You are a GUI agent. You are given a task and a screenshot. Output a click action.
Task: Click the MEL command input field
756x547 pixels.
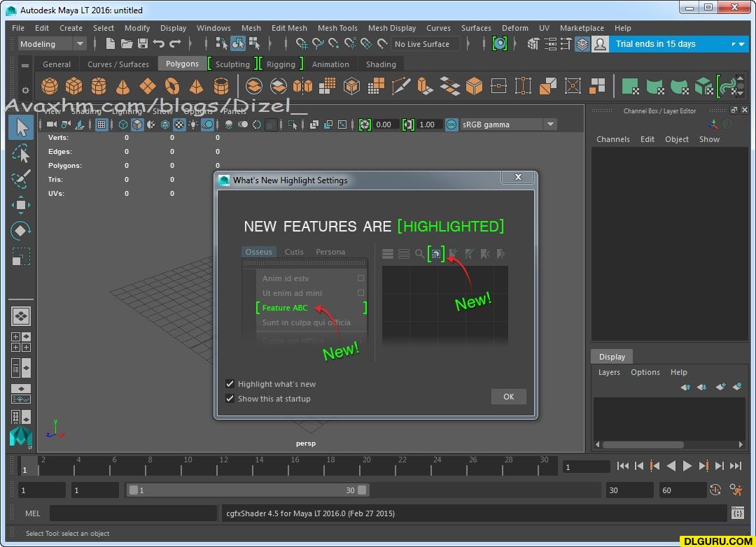133,513
